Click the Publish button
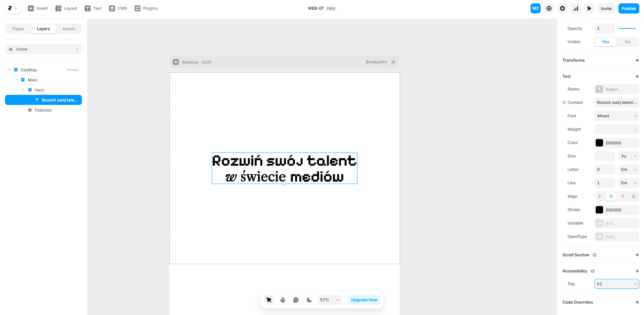 coord(629,8)
